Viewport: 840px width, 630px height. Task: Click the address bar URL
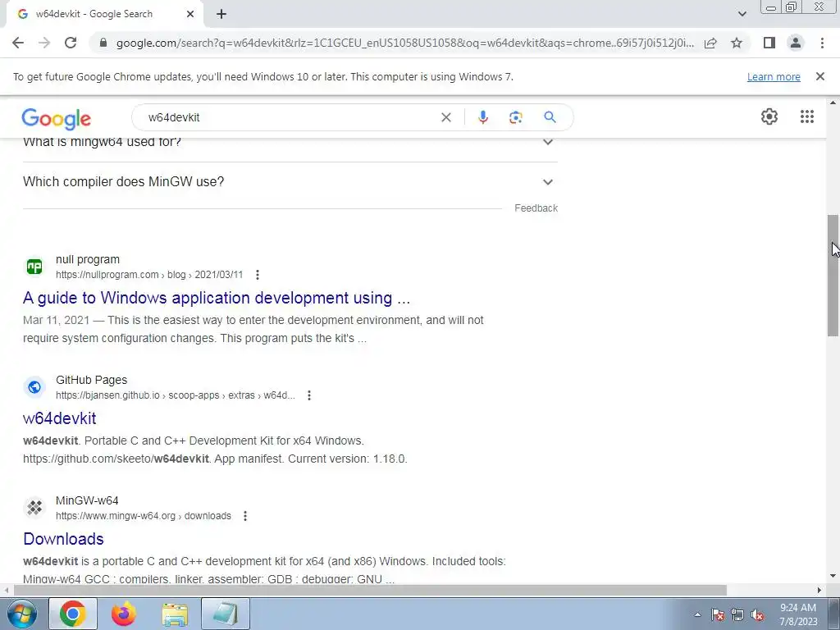405,43
